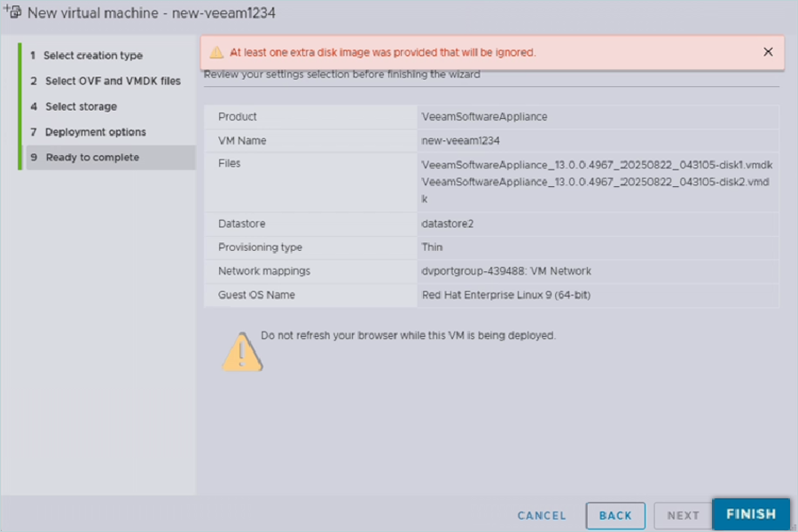Select step 9 Ready to complete
Screen dimensions: 798x532
click(x=92, y=158)
